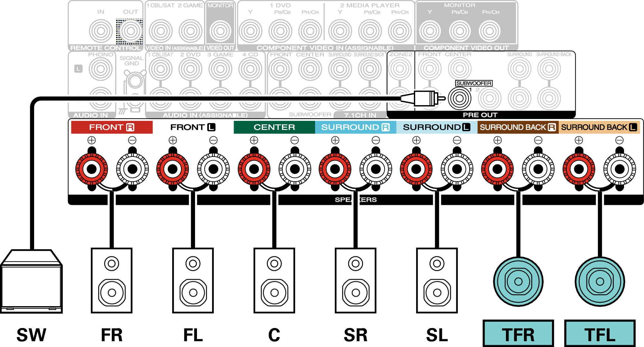644x347 pixels.
Task: Click the red FRONT R label
Action: [112, 127]
